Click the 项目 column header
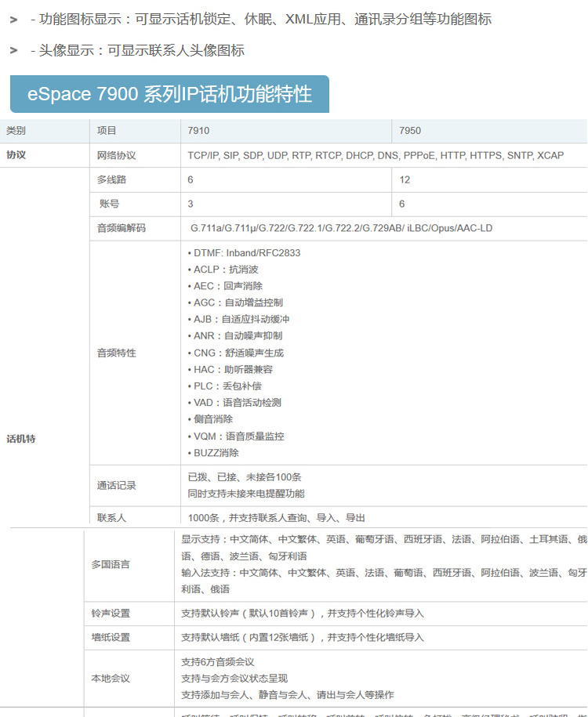Screen dimensions: 588x717 tap(107, 131)
